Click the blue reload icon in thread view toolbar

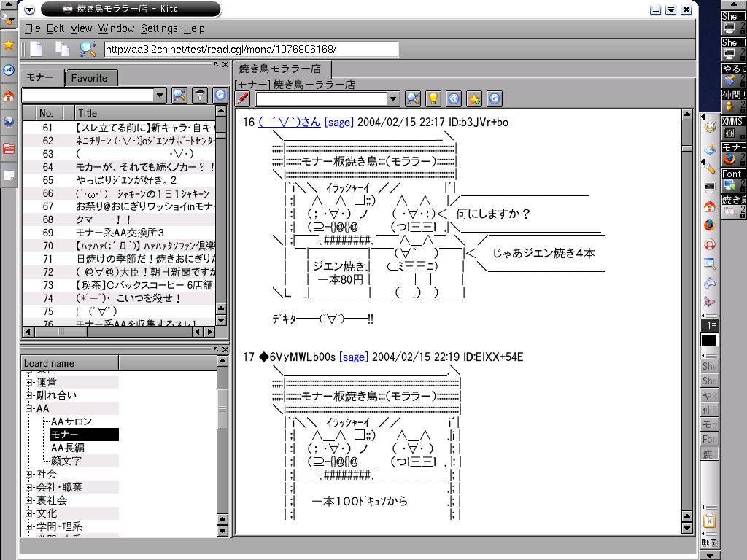[495, 98]
